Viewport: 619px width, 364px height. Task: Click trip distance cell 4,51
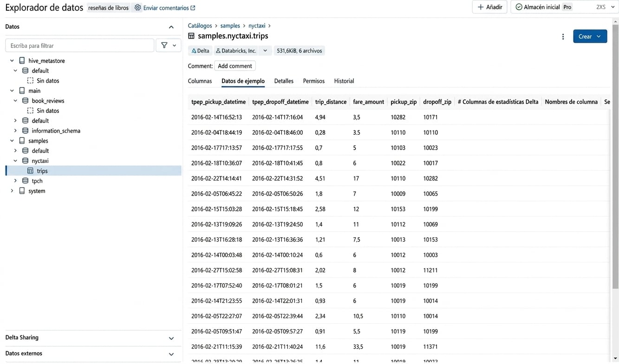[320, 178]
